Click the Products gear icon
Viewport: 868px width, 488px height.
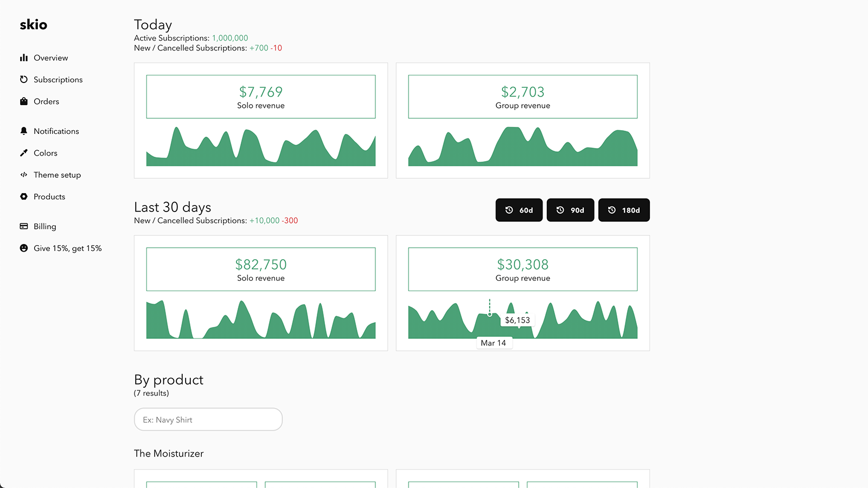pyautogui.click(x=24, y=196)
